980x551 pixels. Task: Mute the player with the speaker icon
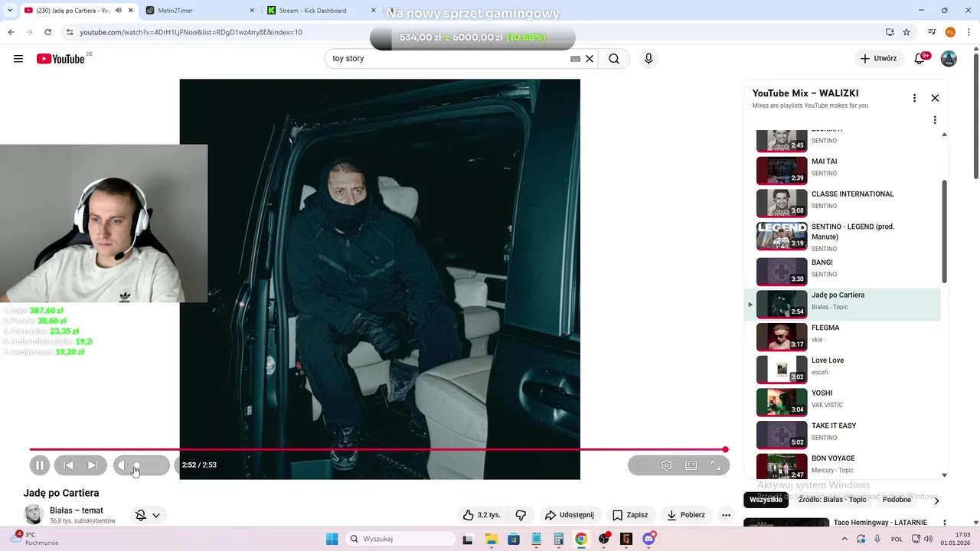click(122, 465)
